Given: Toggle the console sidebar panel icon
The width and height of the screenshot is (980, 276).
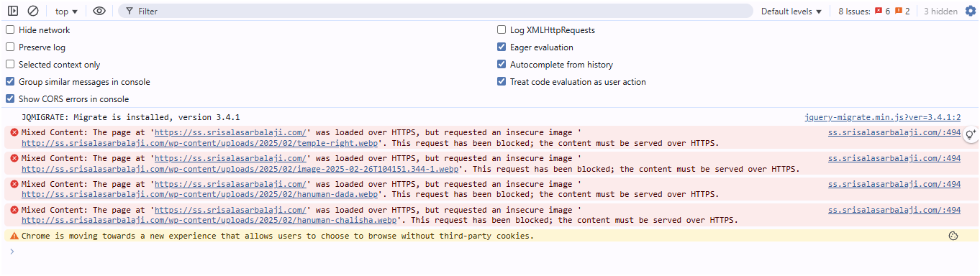Looking at the screenshot, I should point(13,11).
